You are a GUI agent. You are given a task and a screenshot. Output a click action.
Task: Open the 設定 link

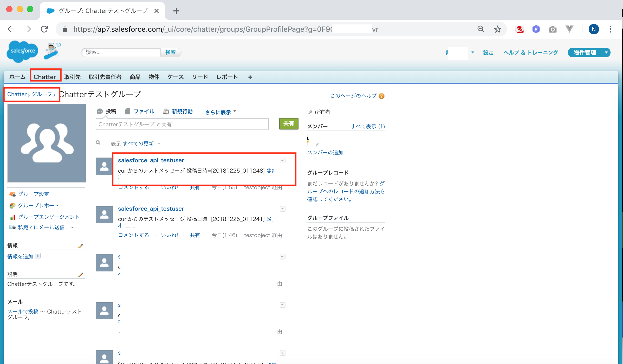tap(488, 53)
